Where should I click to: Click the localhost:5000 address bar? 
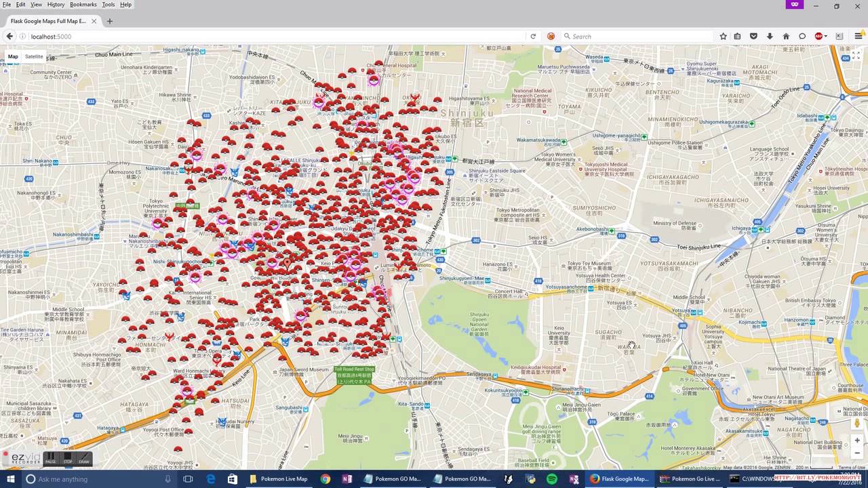click(x=271, y=36)
